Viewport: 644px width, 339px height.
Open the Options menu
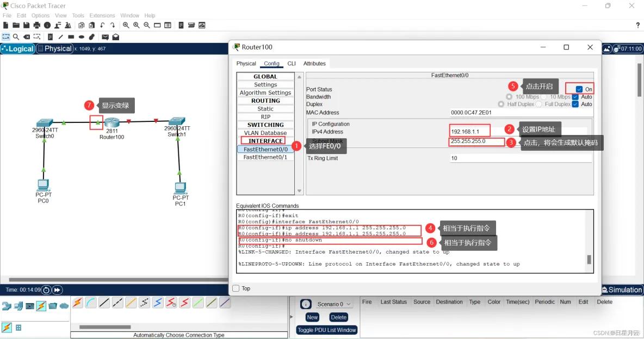(x=40, y=16)
